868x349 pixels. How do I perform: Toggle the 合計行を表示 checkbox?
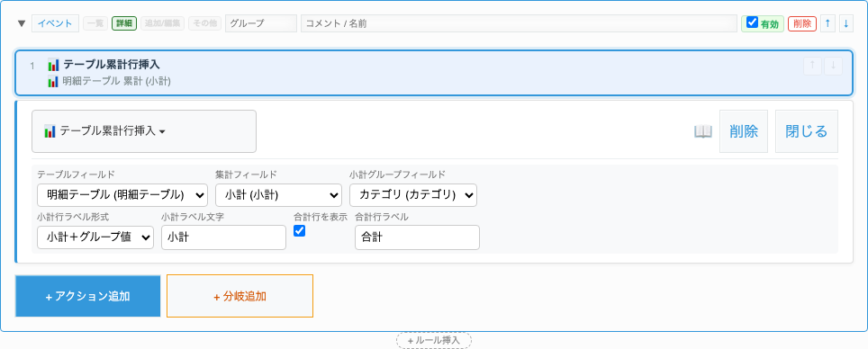click(x=300, y=231)
